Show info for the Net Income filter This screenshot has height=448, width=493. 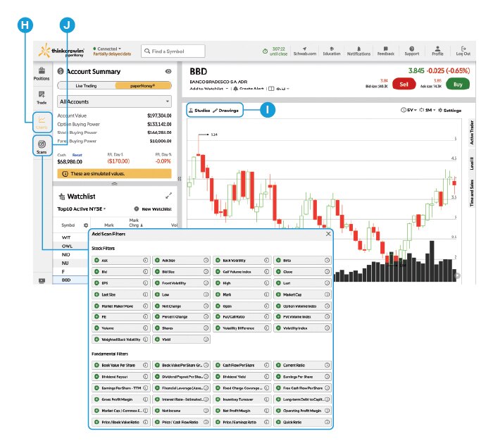(x=206, y=411)
